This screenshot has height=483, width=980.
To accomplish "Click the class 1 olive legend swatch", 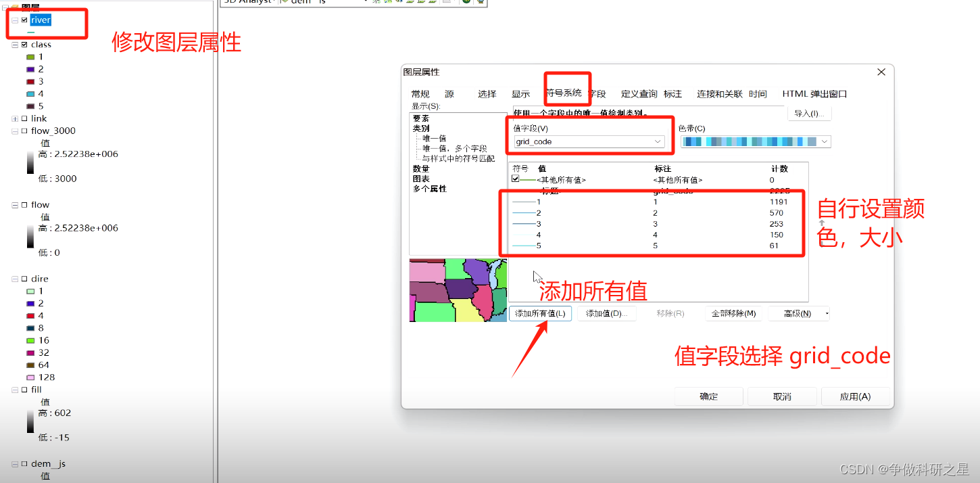I will tap(30, 57).
